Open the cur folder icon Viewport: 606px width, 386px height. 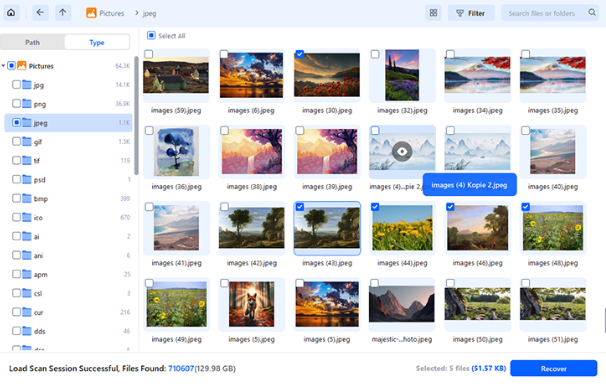point(27,312)
